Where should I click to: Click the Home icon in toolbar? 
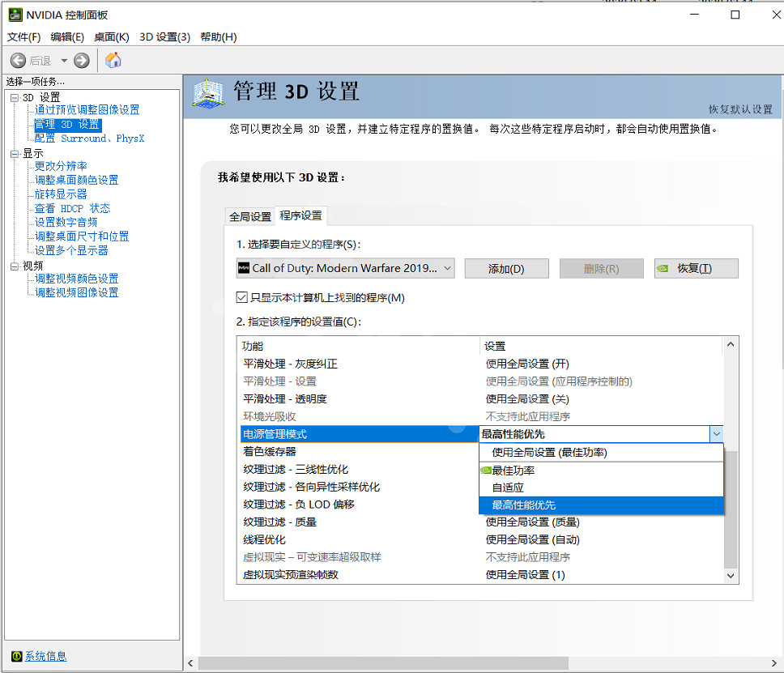point(113,61)
